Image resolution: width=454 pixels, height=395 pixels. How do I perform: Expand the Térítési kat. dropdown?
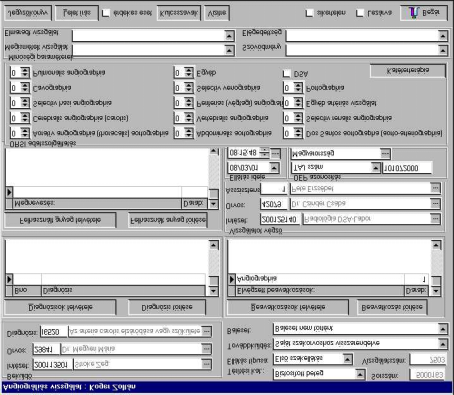tap(360, 374)
